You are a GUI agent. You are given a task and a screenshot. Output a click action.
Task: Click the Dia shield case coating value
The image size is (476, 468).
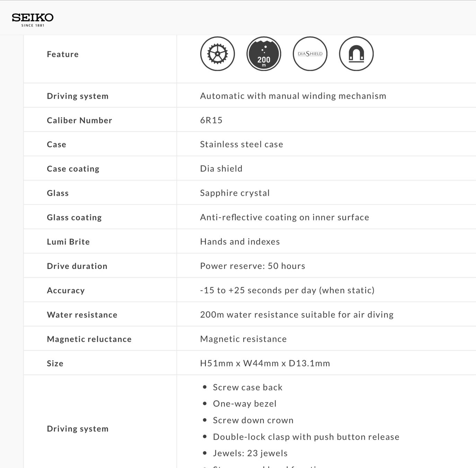pos(221,169)
